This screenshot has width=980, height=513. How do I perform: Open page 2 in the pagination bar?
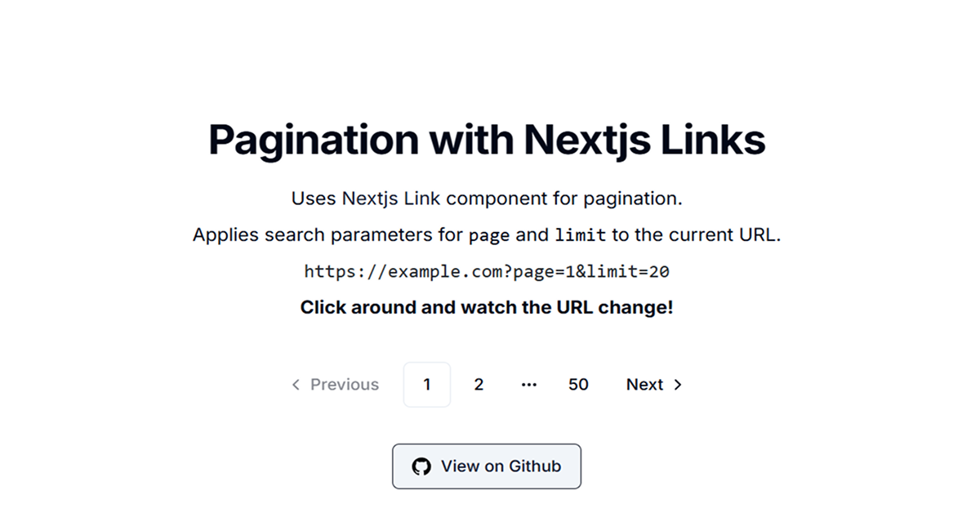[x=479, y=384]
